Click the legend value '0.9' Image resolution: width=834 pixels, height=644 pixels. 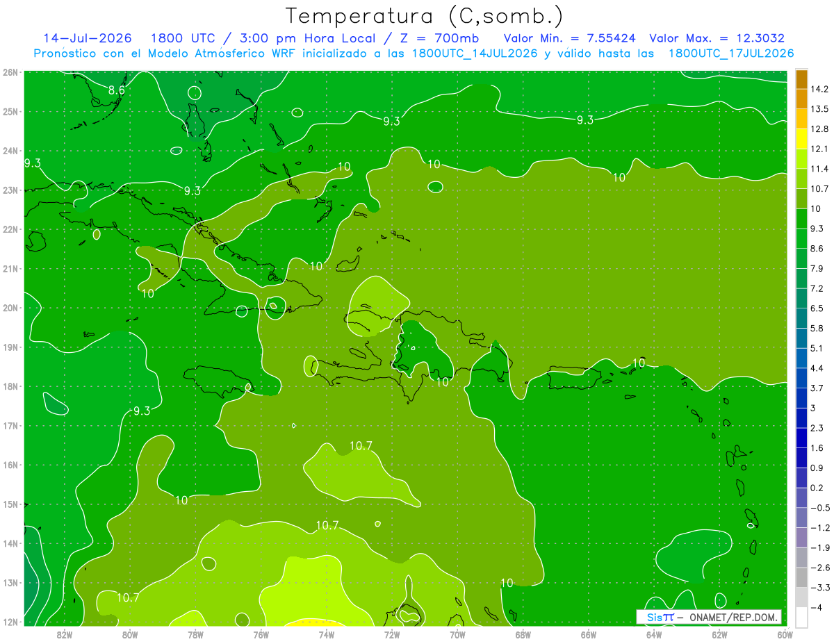tap(817, 468)
